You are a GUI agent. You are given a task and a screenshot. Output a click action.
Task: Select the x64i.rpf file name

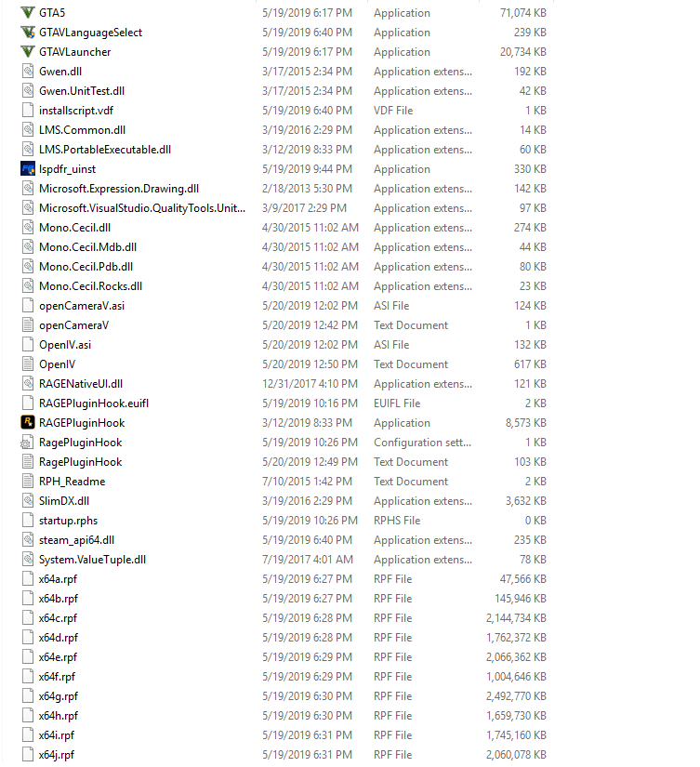pyautogui.click(x=57, y=735)
